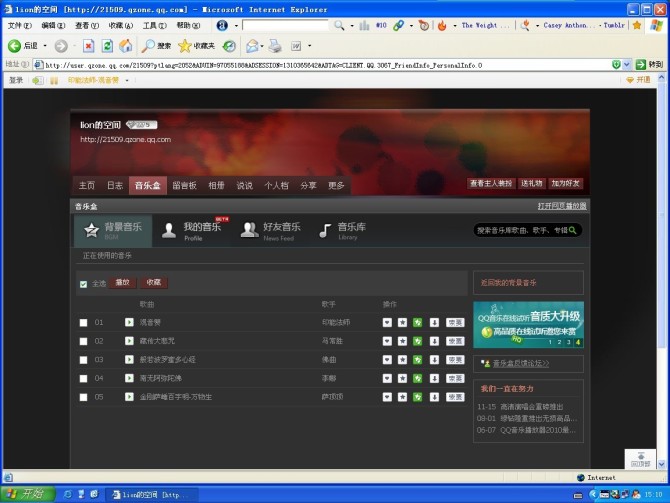Click the 音乐盒反馈论坛>> link
Viewport: 670px width, 503px height.
[520, 363]
